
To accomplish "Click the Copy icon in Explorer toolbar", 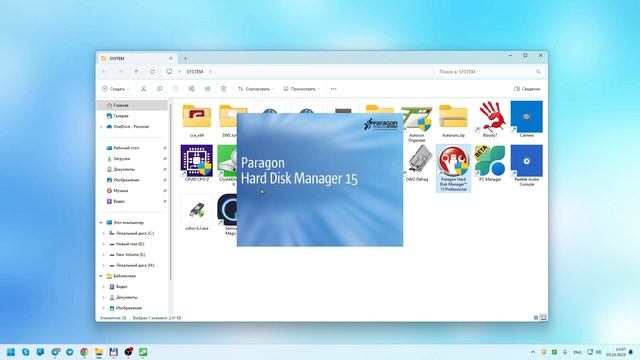I will [x=160, y=89].
